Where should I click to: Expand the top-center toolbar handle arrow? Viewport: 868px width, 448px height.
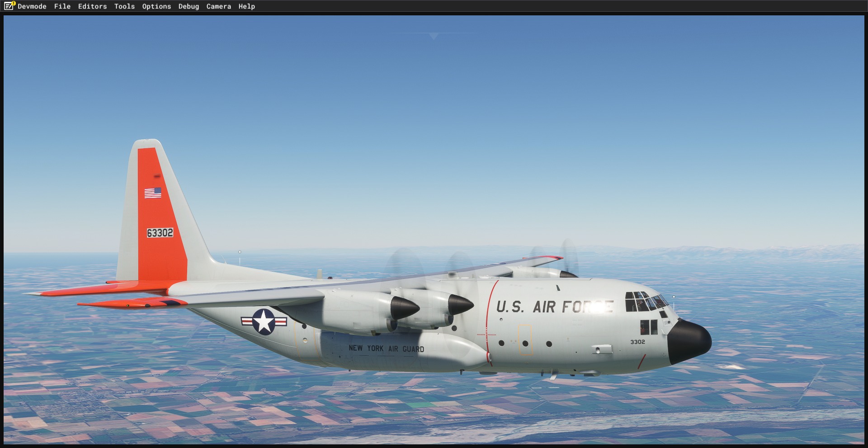pyautogui.click(x=434, y=36)
